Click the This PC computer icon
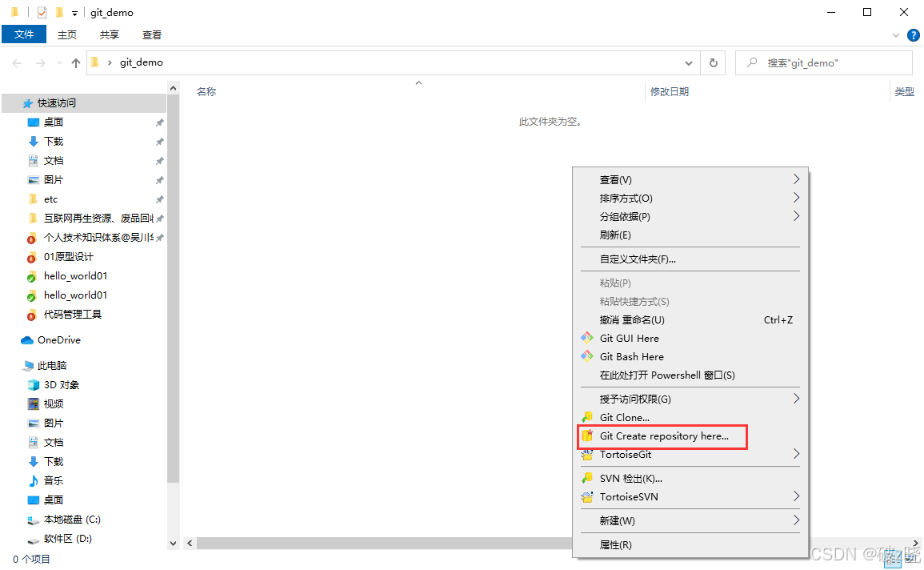924x570 pixels. 28,366
